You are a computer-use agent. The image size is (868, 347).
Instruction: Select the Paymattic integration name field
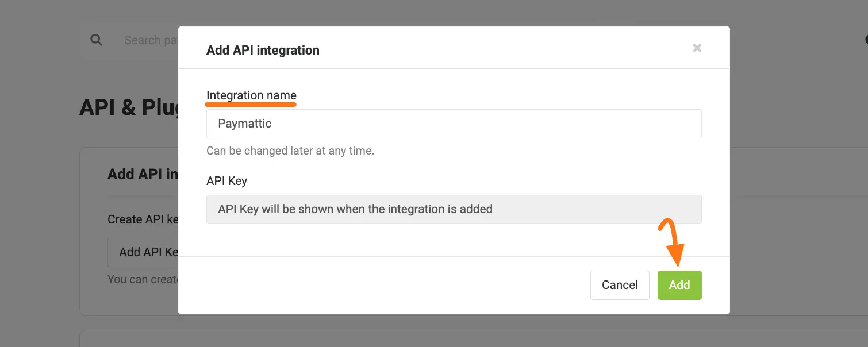(x=454, y=123)
